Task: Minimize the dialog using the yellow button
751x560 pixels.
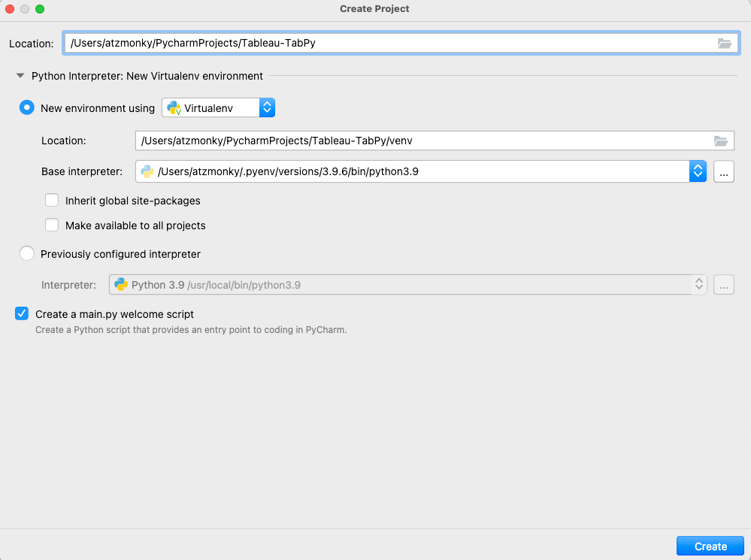Action: pyautogui.click(x=25, y=9)
